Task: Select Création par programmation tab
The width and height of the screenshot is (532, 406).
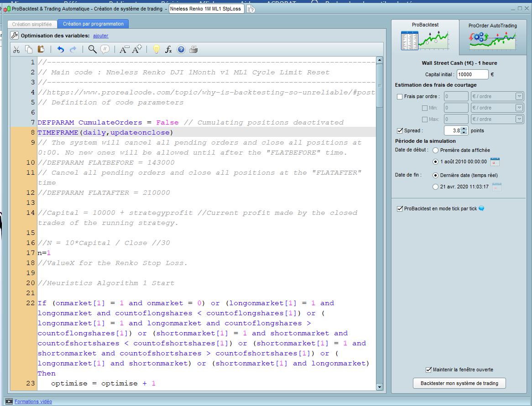Action: click(x=93, y=24)
